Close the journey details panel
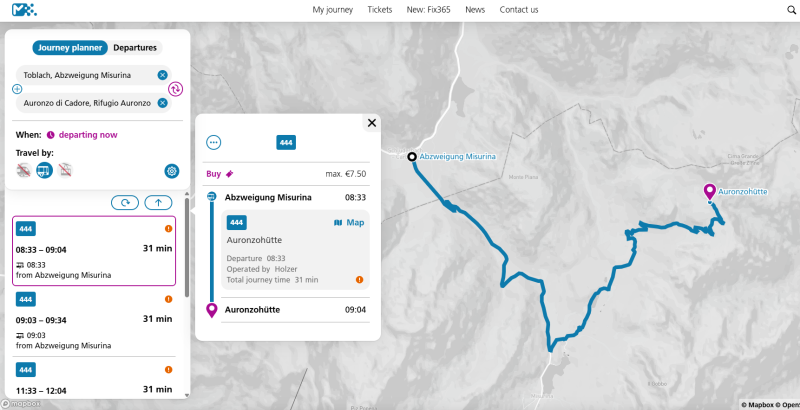Image resolution: width=800 pixels, height=410 pixels. [x=372, y=123]
